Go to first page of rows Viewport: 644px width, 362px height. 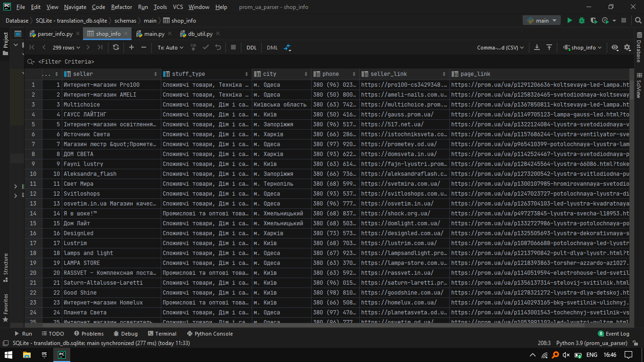pos(32,48)
